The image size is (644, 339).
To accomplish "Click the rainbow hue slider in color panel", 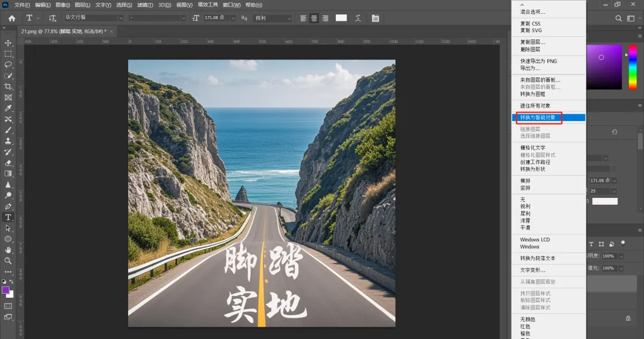I will pyautogui.click(x=633, y=67).
